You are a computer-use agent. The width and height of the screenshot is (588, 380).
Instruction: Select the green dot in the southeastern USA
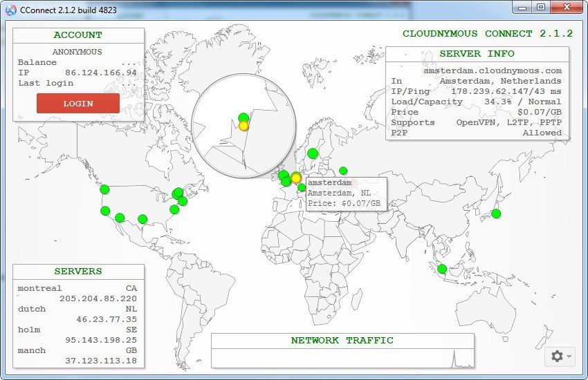pos(174,209)
